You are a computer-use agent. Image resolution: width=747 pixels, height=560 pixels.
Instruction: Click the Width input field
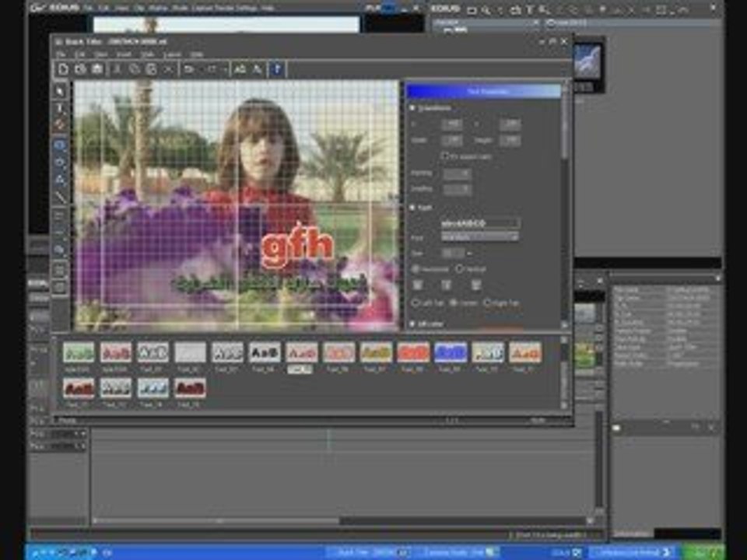point(451,141)
